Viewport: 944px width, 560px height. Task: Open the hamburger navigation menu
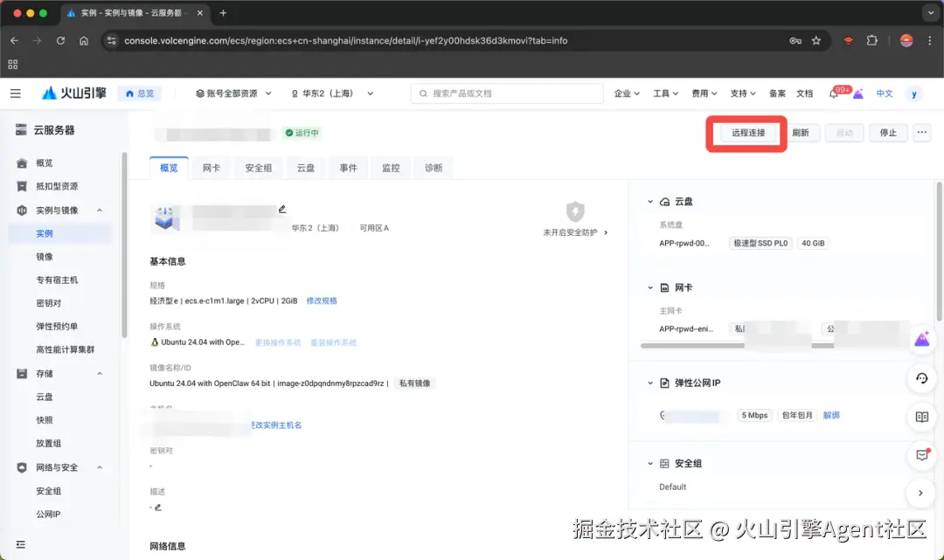[x=16, y=93]
